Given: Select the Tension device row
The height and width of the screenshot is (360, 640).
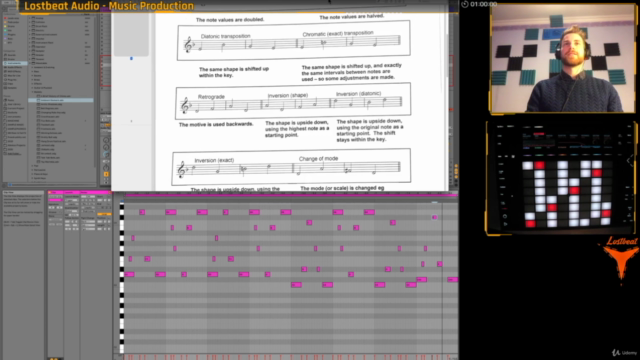Looking at the screenshot, I should [61, 59].
